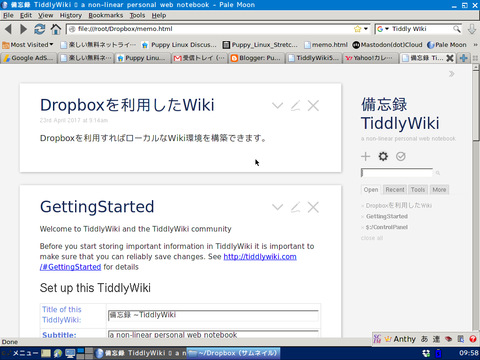The image size is (480, 360).
Task: Open the Help menu
Action: (159, 15)
